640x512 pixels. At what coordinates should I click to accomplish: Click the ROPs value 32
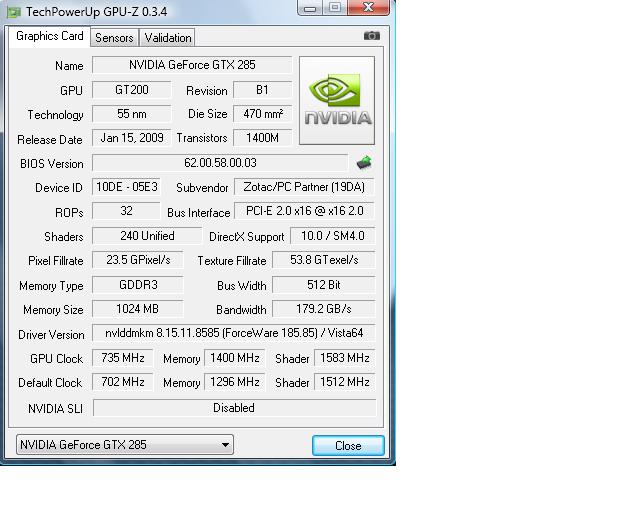click(x=127, y=211)
